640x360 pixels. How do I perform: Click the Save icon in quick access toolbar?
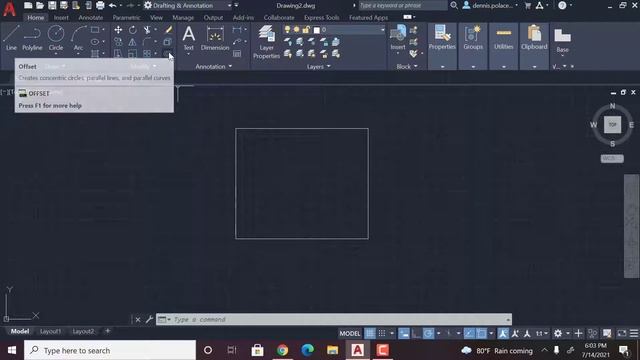[x=52, y=5]
